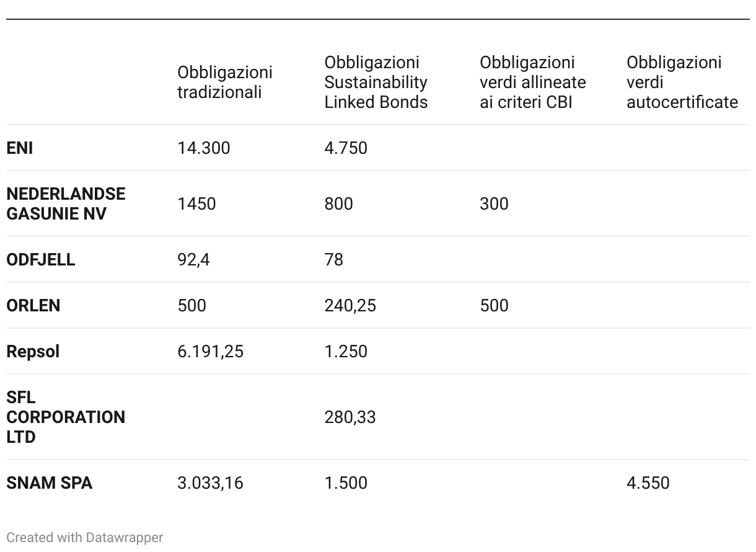Click the 6.191,25 value for Repsol

point(210,352)
